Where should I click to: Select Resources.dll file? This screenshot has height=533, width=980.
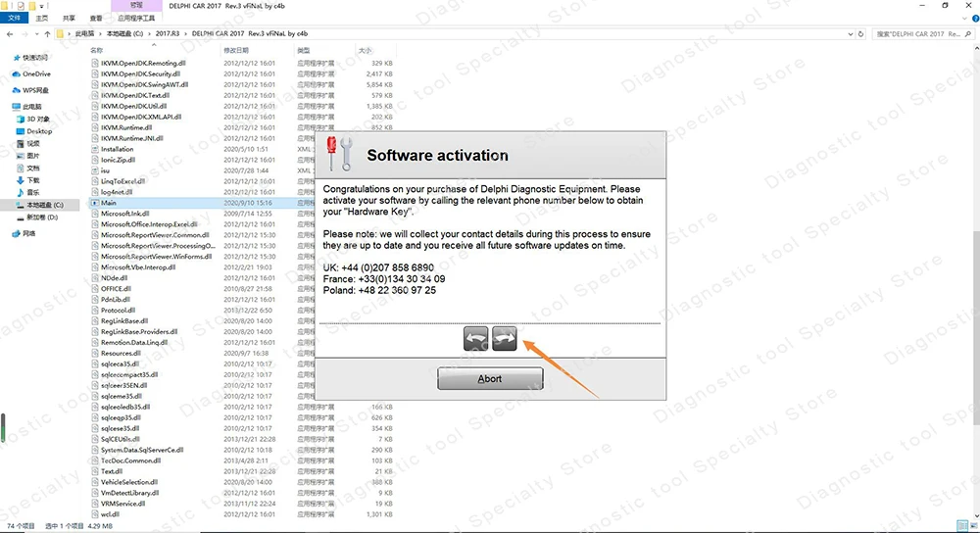121,354
